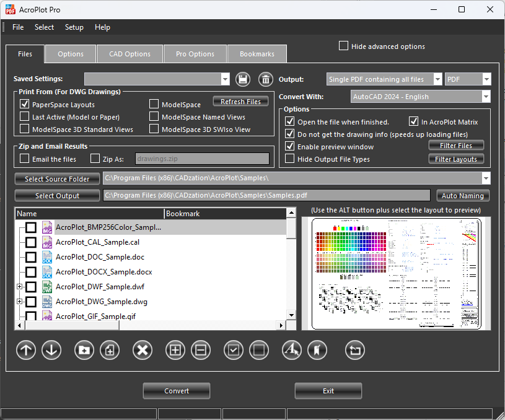Viewport: 505px width, 420px height.
Task: Click the file list horizontal scrollbar thumb
Action: pos(72,325)
